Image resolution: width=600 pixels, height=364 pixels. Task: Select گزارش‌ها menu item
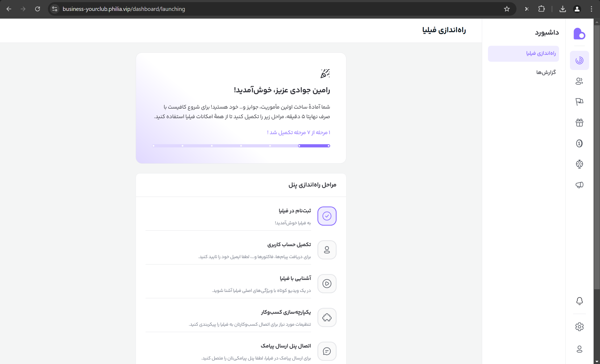[x=546, y=72]
